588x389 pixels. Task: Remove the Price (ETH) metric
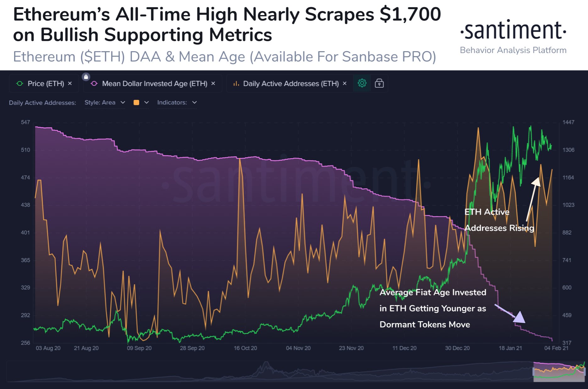70,84
